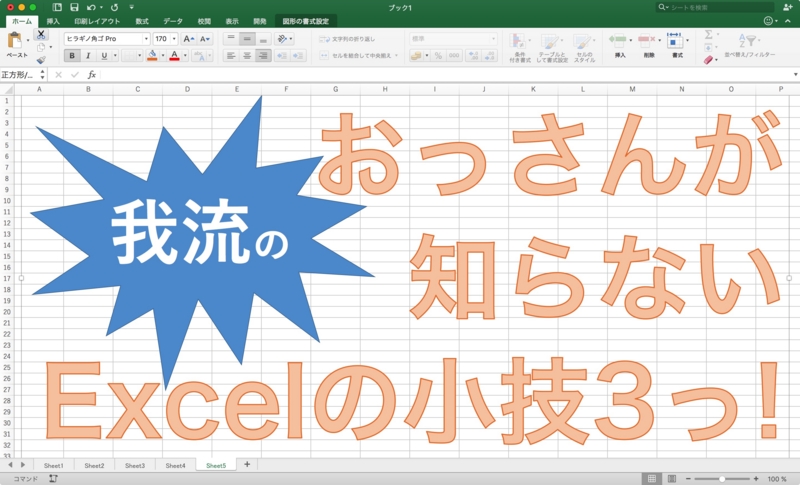Apply comma style 000 button
The image size is (800, 485).
pos(454,56)
